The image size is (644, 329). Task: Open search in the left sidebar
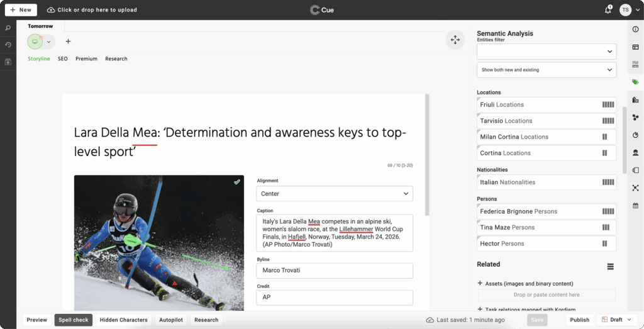pos(8,28)
